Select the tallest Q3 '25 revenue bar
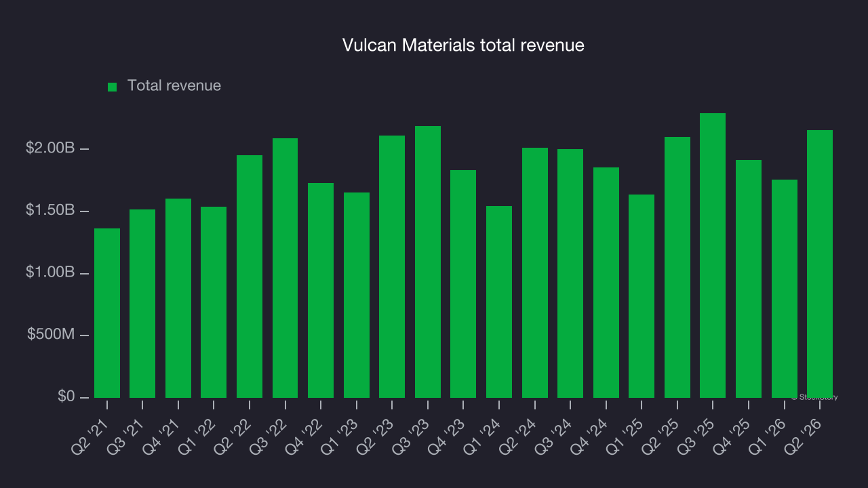 point(713,256)
